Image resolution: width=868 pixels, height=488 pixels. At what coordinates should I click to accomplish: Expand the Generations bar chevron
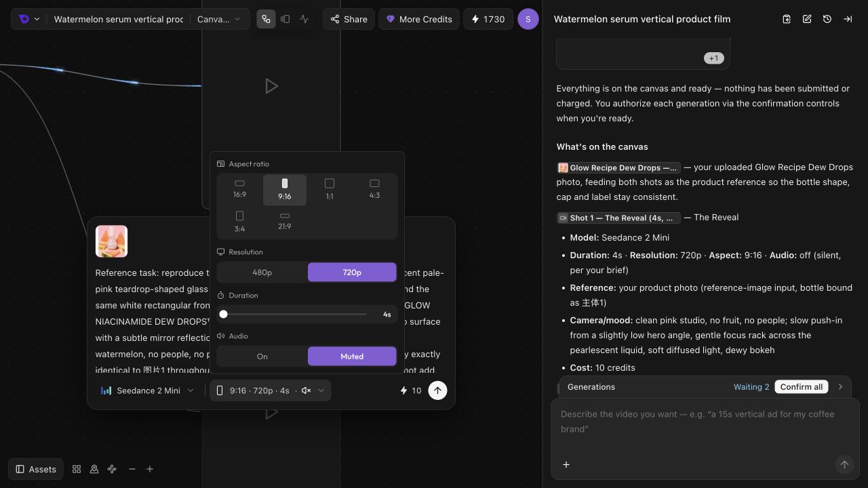pos(840,387)
